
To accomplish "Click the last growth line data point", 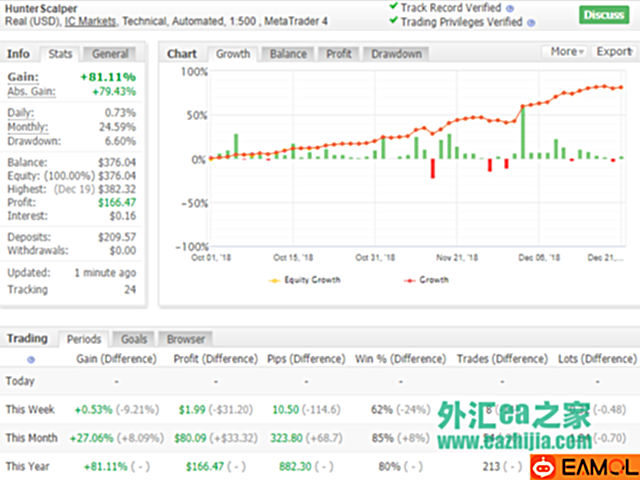I will 621,87.
